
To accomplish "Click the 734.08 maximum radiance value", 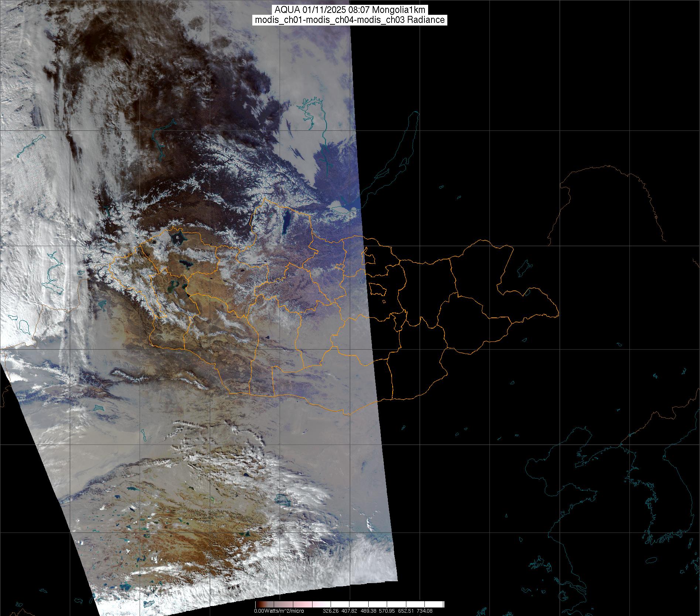I will click(x=424, y=611).
